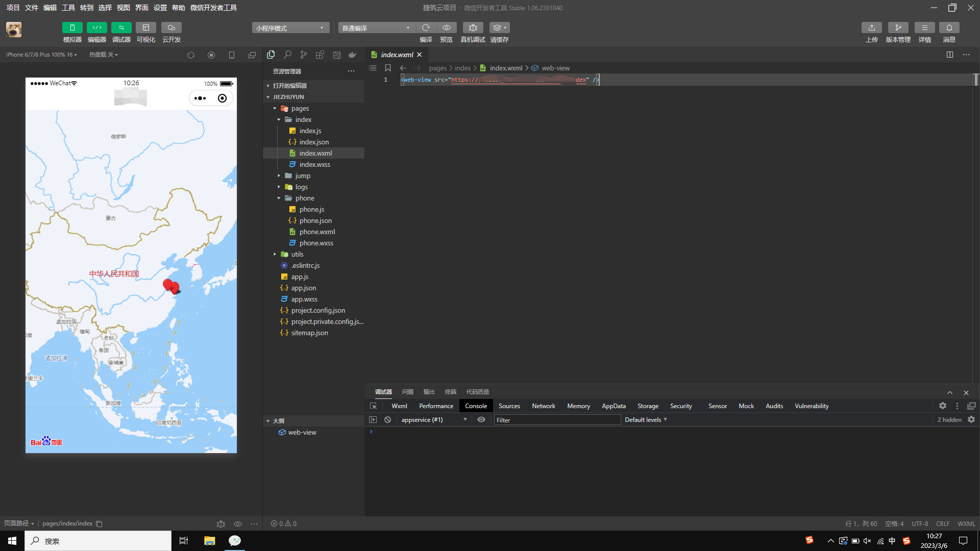Open the 设置 menu

point(160,8)
